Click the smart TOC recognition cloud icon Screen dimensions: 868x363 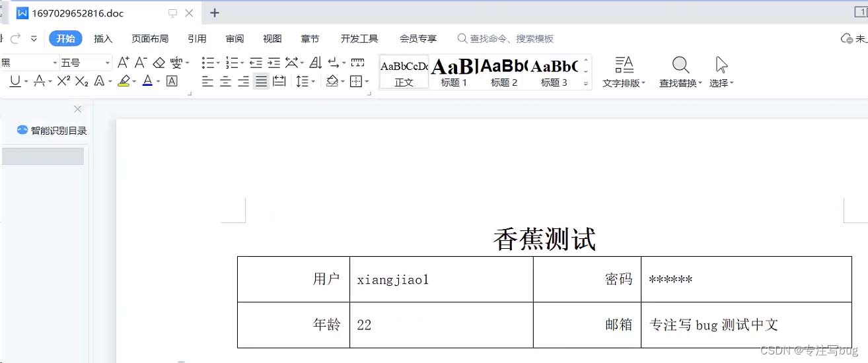[x=22, y=130]
